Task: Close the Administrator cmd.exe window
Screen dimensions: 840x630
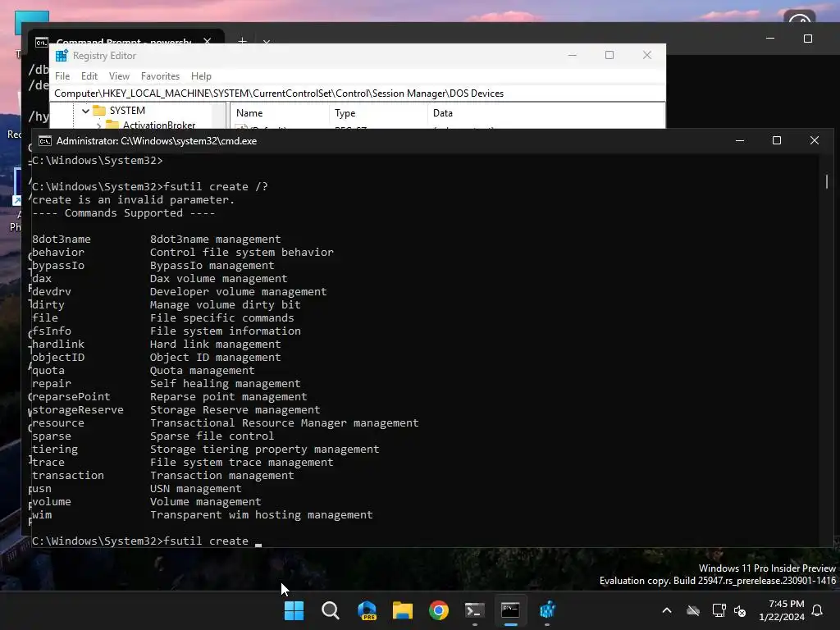Action: coord(815,140)
